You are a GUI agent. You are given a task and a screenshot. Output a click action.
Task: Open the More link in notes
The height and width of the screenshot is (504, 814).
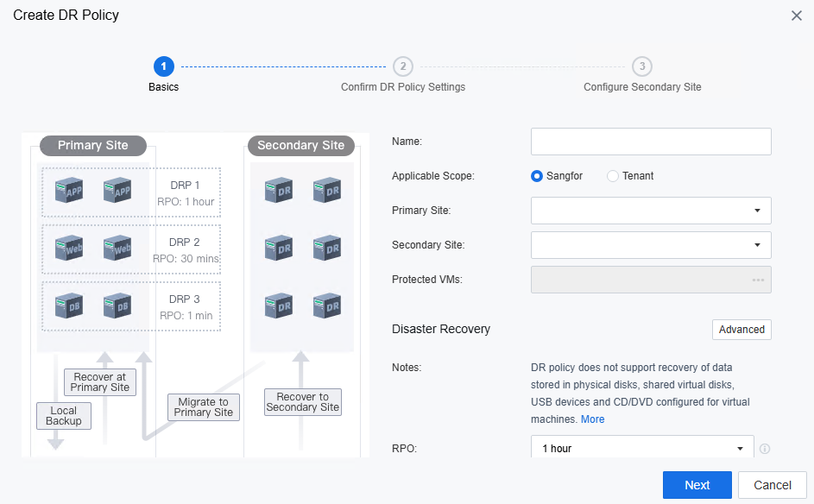[x=592, y=419]
